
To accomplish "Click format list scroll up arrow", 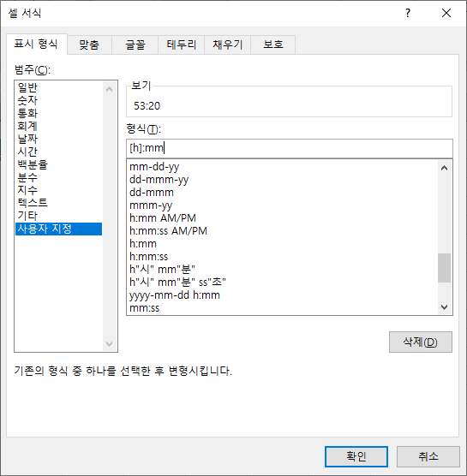I will coord(444,168).
